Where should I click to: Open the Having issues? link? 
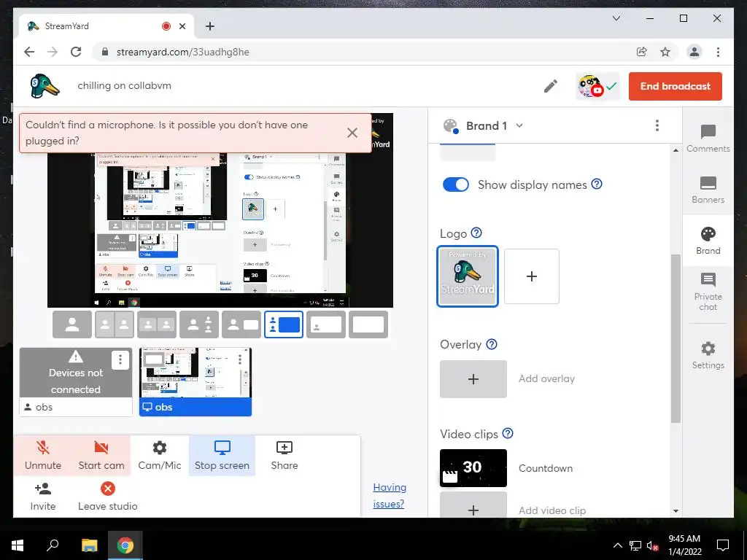pyautogui.click(x=390, y=496)
